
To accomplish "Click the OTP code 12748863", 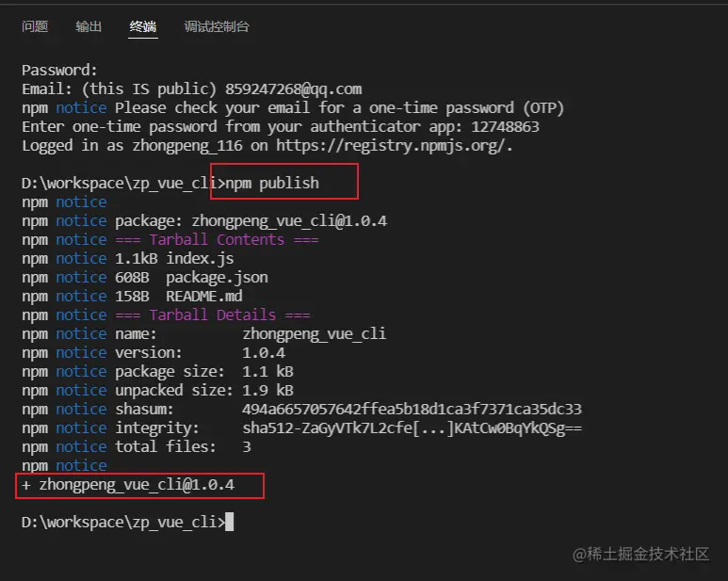I will pos(505,127).
